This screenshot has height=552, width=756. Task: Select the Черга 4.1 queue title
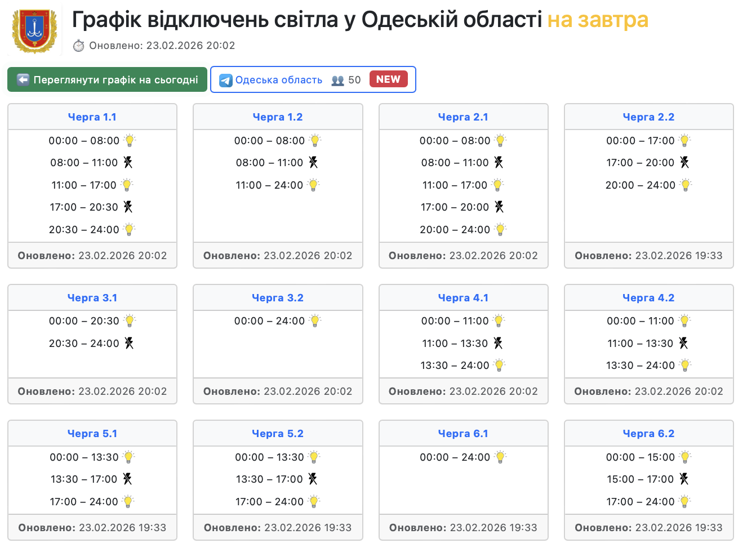point(463,298)
